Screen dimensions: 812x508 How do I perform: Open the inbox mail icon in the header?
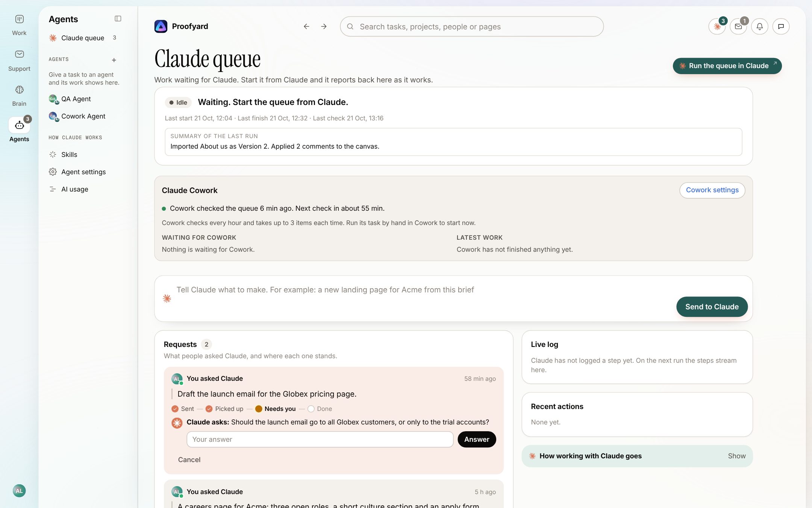tap(738, 26)
